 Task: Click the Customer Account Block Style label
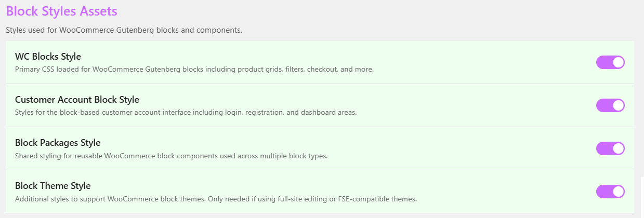coord(77,100)
